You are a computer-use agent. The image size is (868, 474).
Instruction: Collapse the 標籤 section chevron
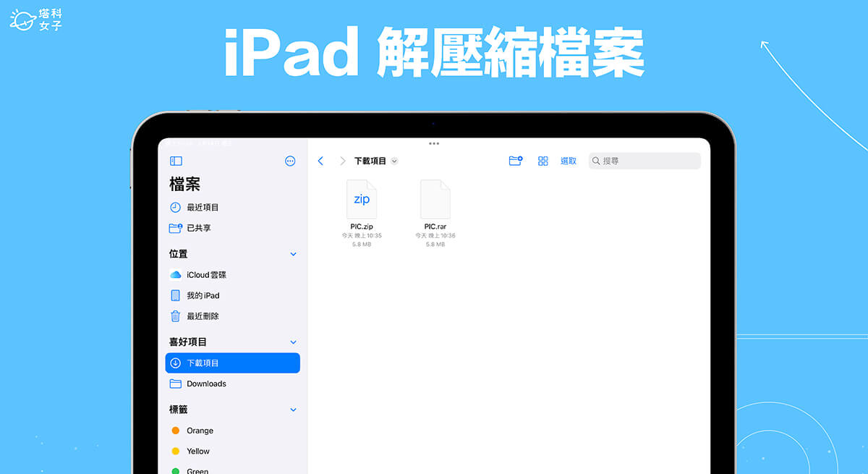click(293, 410)
